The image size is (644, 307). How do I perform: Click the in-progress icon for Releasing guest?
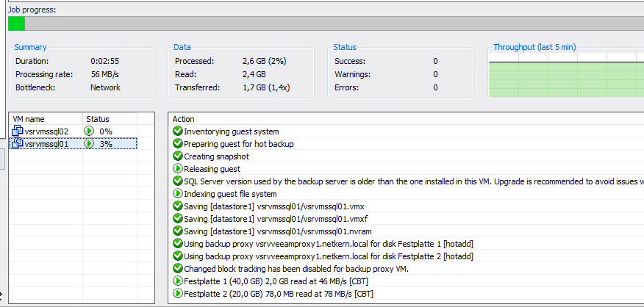pyautogui.click(x=177, y=169)
